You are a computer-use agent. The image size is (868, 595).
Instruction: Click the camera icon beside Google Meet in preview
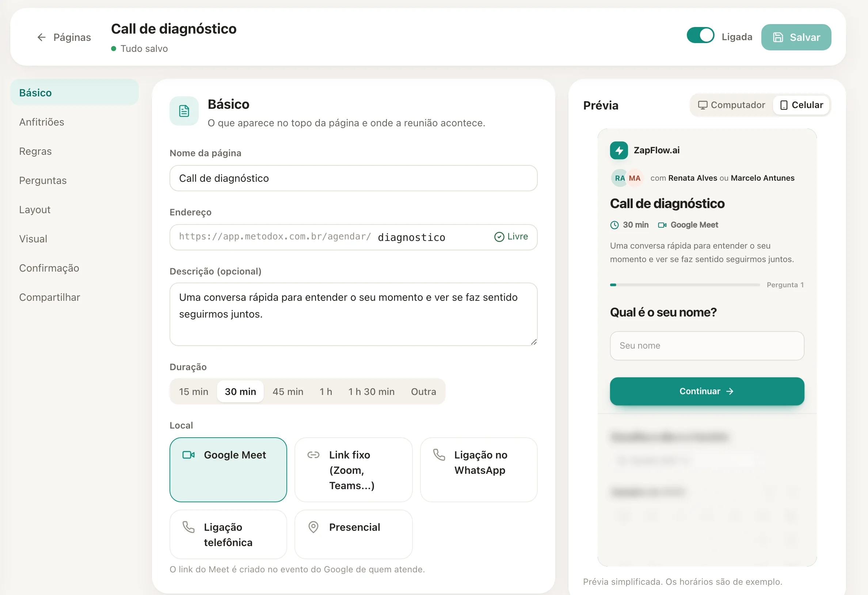coord(662,225)
